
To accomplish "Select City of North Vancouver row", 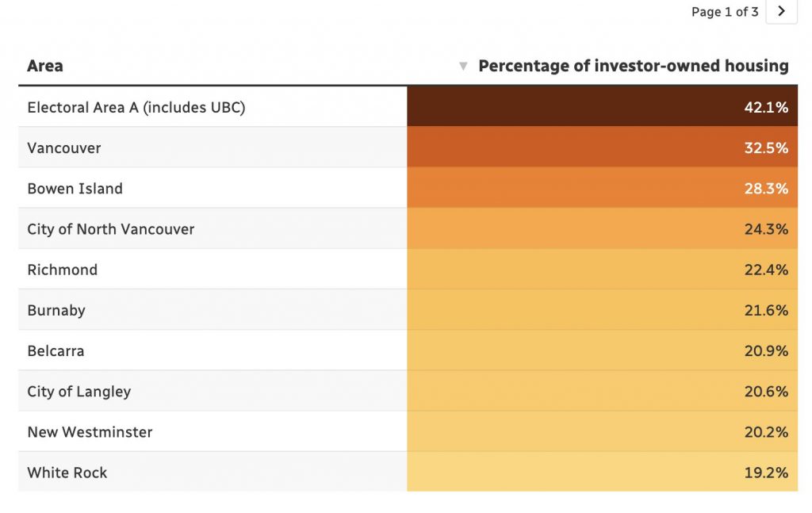I will point(111,229).
